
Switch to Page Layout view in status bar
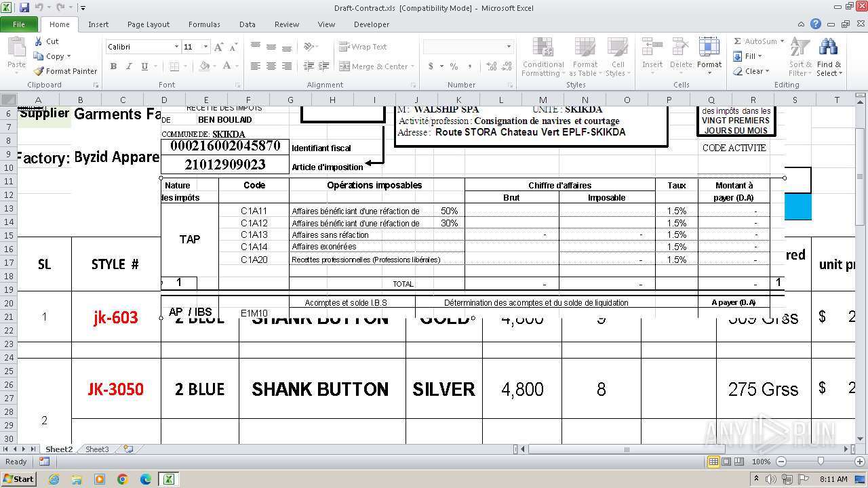point(726,462)
